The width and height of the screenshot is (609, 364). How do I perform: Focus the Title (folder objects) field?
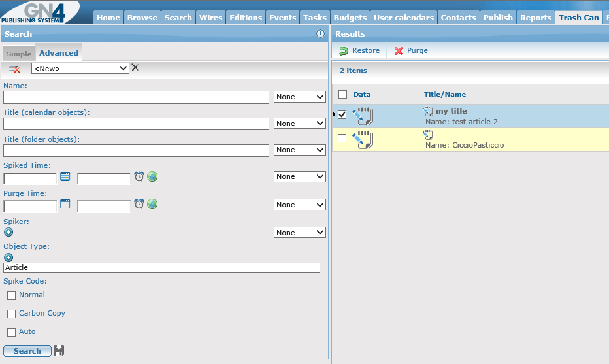(136, 150)
